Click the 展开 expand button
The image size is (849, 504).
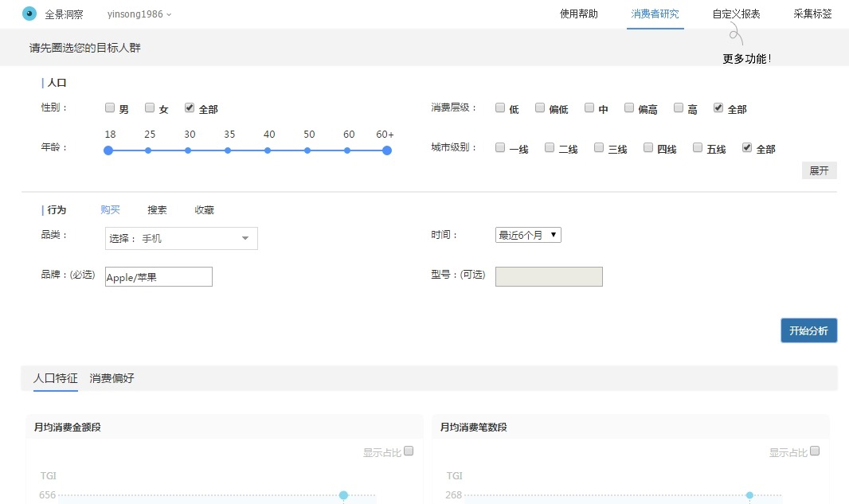point(819,170)
